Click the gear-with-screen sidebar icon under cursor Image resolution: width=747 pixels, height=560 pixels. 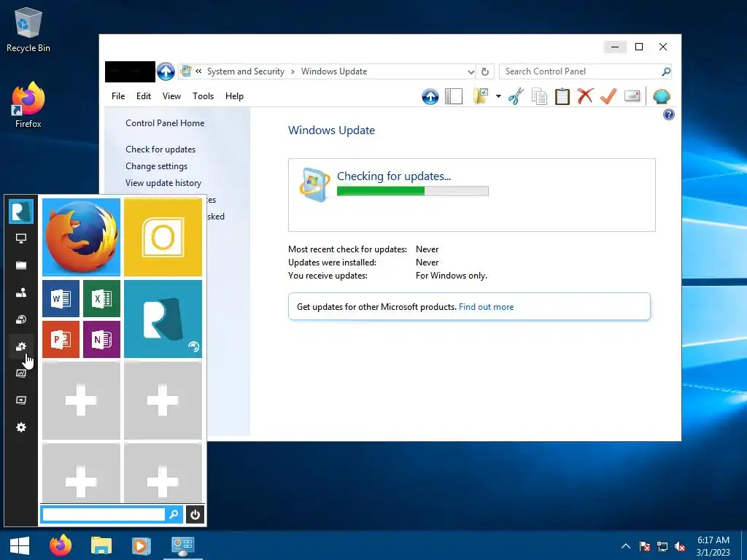pyautogui.click(x=21, y=346)
